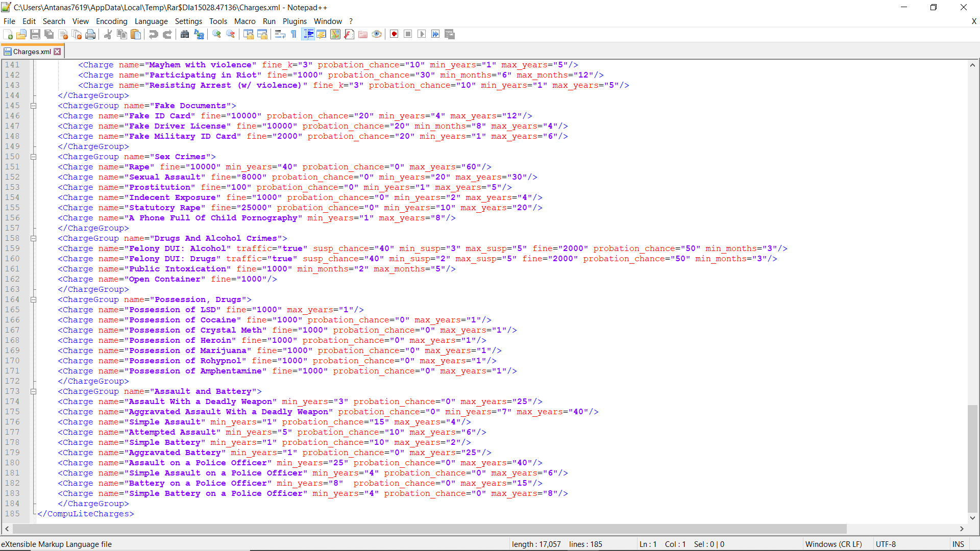Click the Save file icon

click(x=35, y=34)
